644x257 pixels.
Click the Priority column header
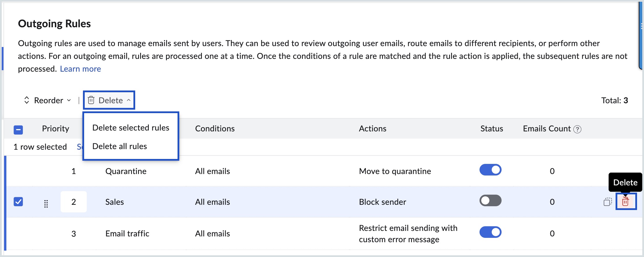pos(55,128)
